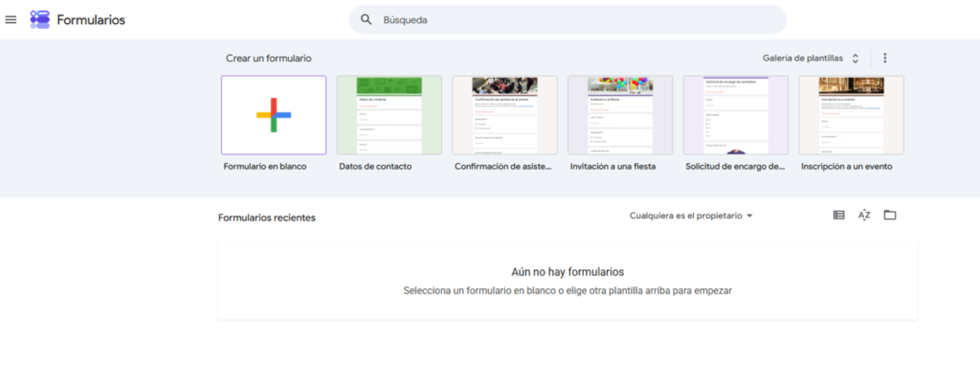The image size is (980, 365).
Task: Click the Google Forms logo icon
Action: (x=40, y=19)
